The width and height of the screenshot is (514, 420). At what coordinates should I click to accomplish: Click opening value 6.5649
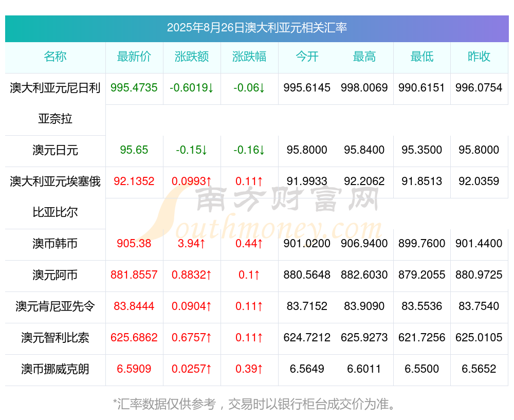tap(307, 369)
